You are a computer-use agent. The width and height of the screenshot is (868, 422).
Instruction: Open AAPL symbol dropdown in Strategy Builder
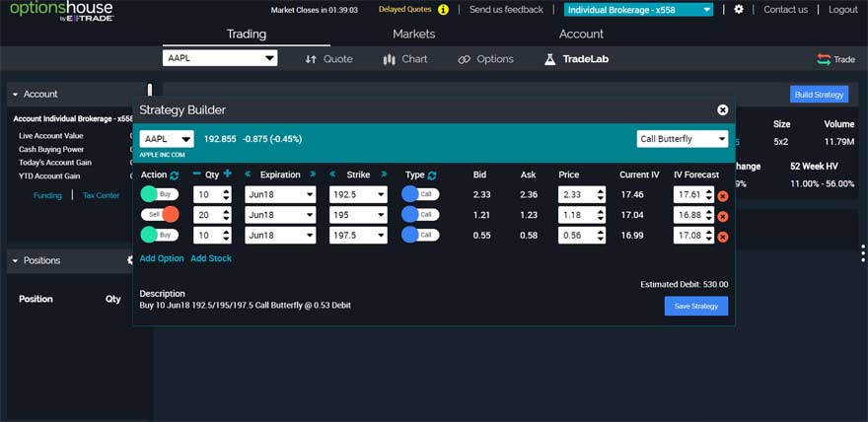(x=167, y=139)
